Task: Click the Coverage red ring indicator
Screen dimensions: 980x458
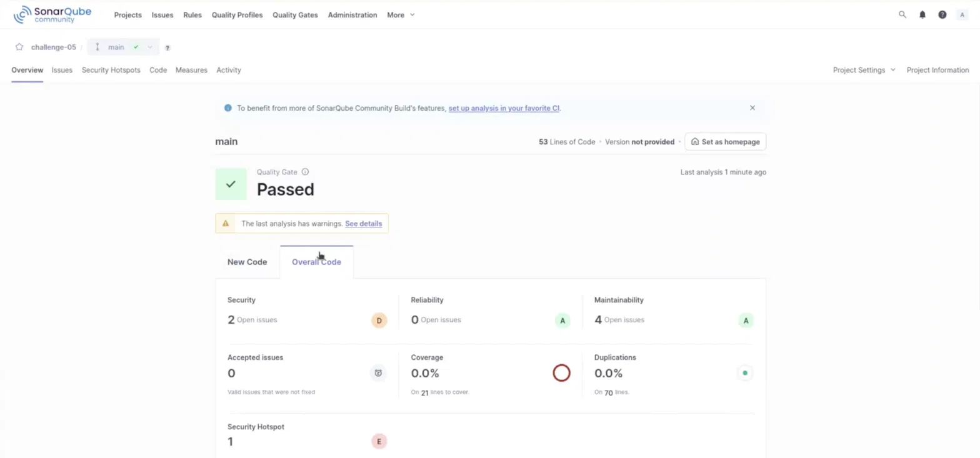Action: click(x=561, y=373)
